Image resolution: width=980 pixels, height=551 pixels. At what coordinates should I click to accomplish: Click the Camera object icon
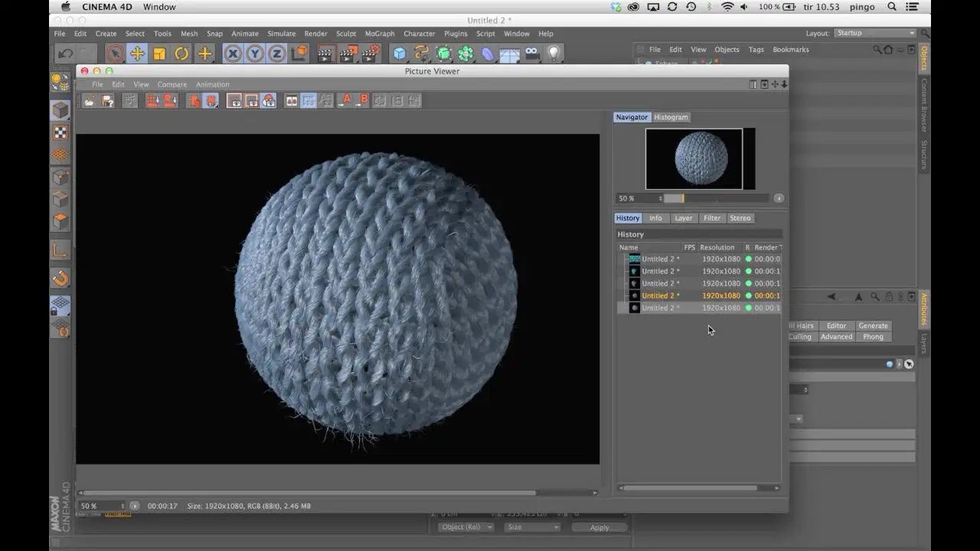(x=531, y=54)
